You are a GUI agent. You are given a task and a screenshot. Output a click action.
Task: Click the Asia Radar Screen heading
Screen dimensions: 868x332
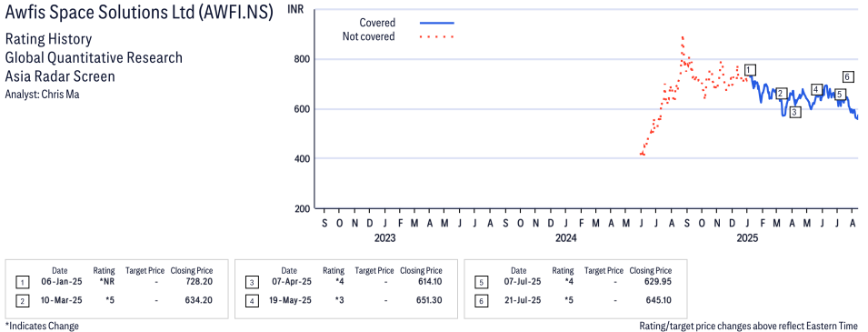point(60,75)
